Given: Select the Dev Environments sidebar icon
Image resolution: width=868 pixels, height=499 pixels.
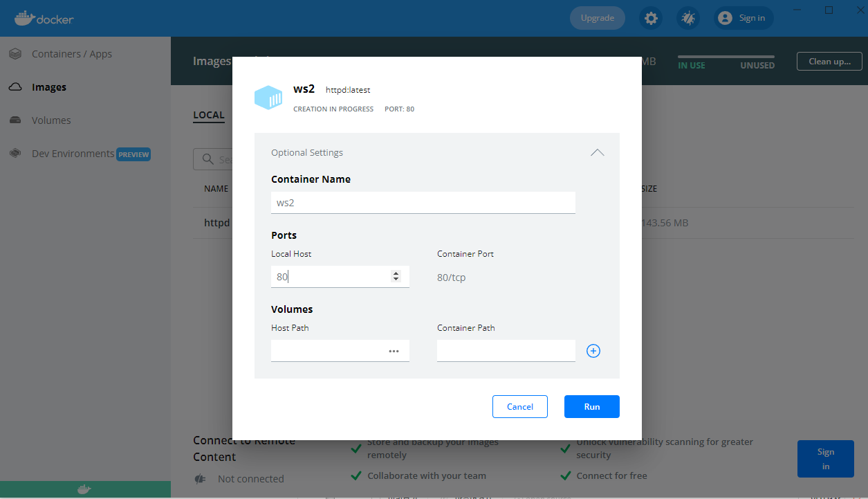Looking at the screenshot, I should click(x=15, y=154).
